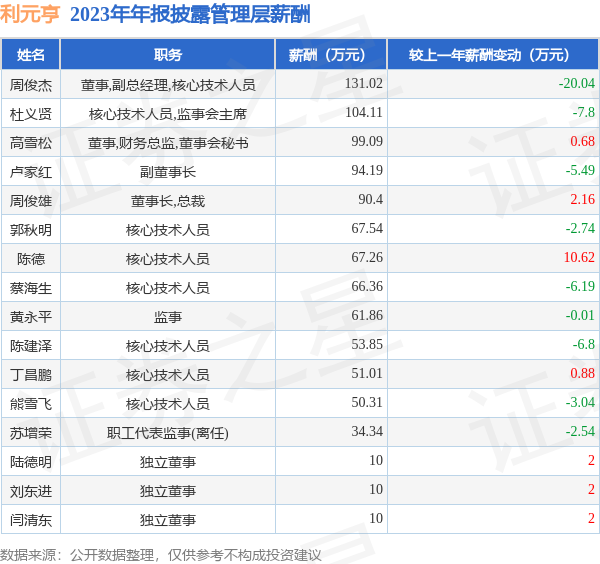Select the name 丁昌鹏
The width and height of the screenshot is (600, 564).
coord(31,375)
